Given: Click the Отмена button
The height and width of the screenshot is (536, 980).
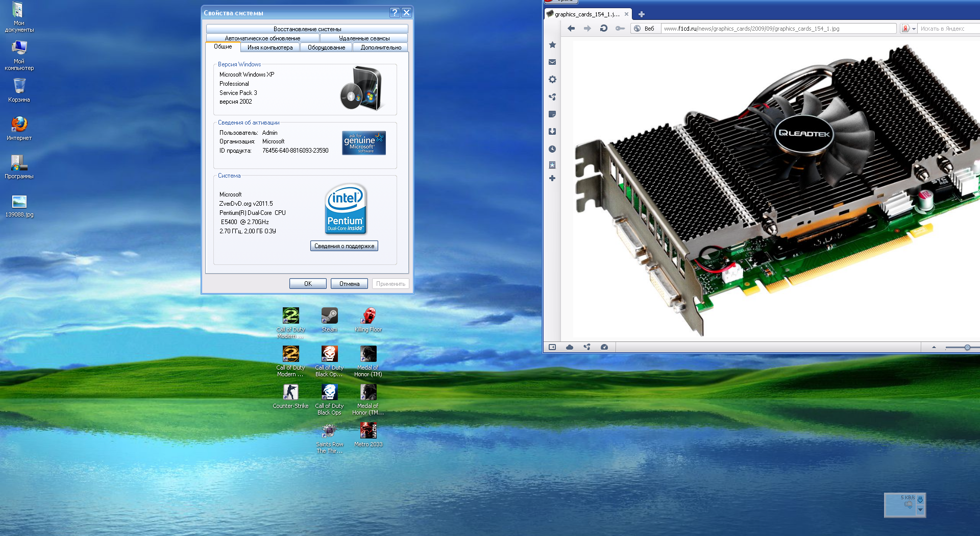Looking at the screenshot, I should pyautogui.click(x=349, y=284).
